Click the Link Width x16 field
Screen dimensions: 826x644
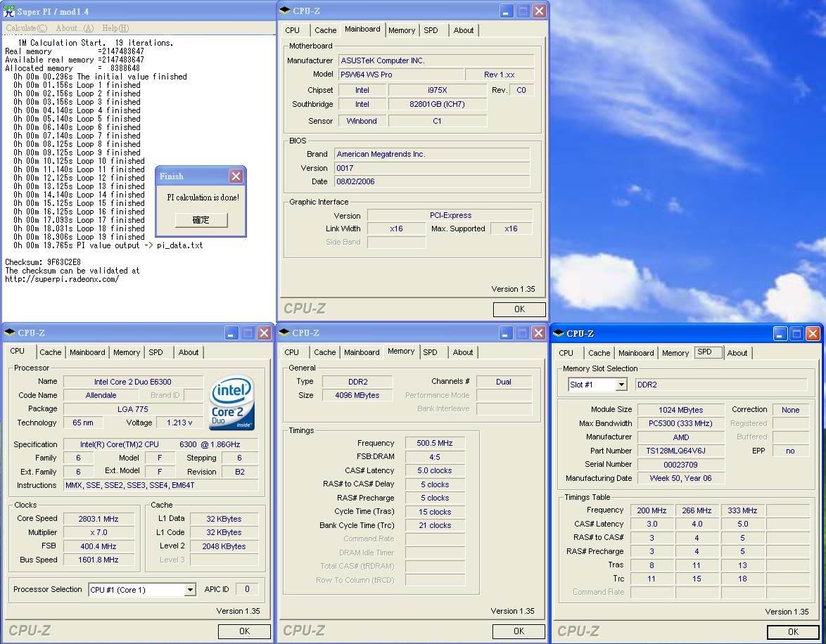tap(396, 228)
